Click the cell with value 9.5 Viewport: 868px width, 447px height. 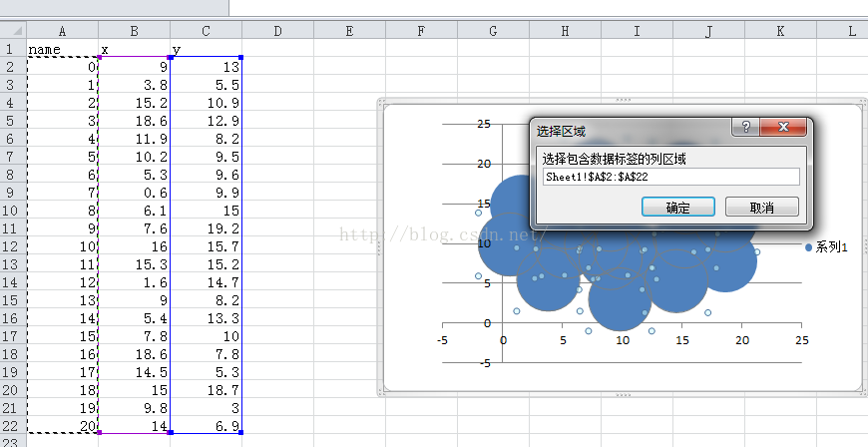[206, 157]
